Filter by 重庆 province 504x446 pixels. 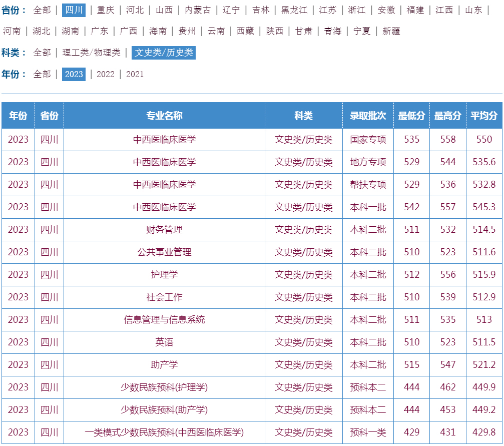coord(106,11)
